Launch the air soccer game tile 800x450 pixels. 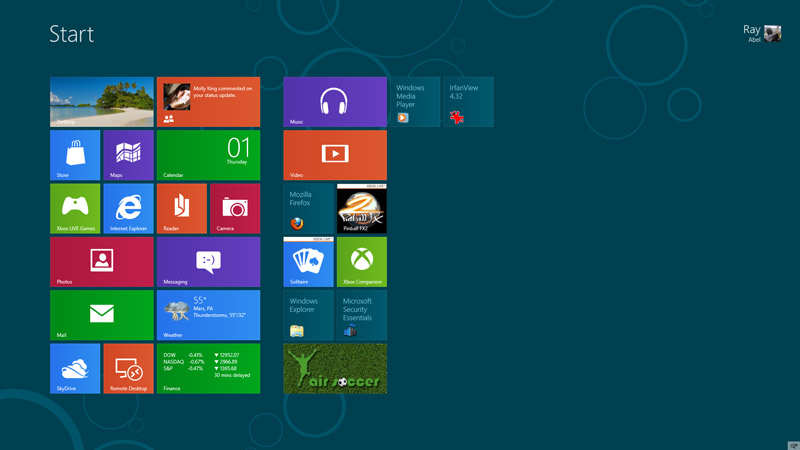[335, 368]
